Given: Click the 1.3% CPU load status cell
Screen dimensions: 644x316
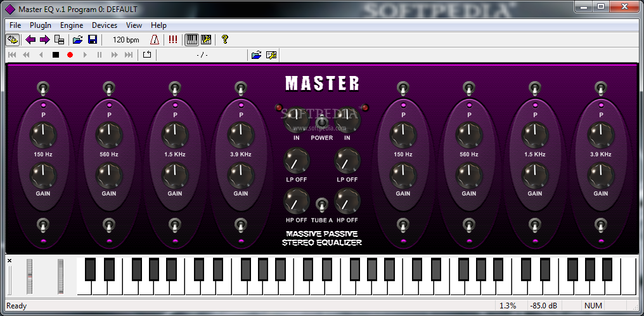Looking at the screenshot, I should (508, 306).
